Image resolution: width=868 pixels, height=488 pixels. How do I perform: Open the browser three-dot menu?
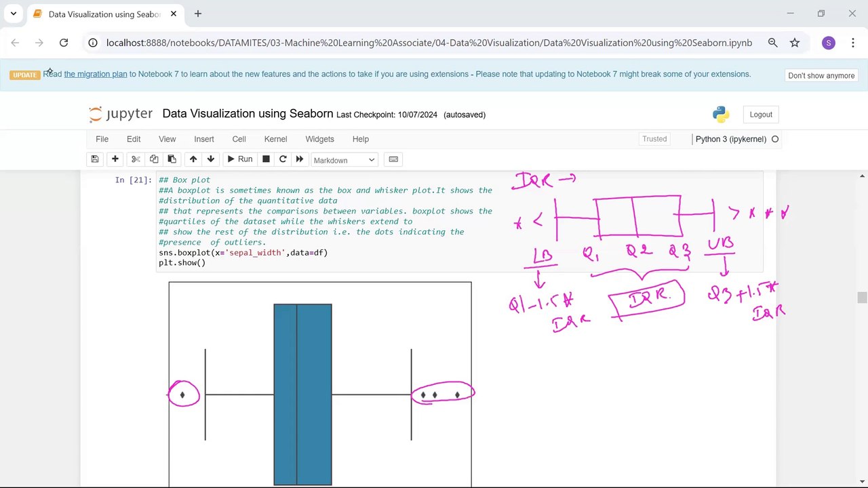[853, 43]
